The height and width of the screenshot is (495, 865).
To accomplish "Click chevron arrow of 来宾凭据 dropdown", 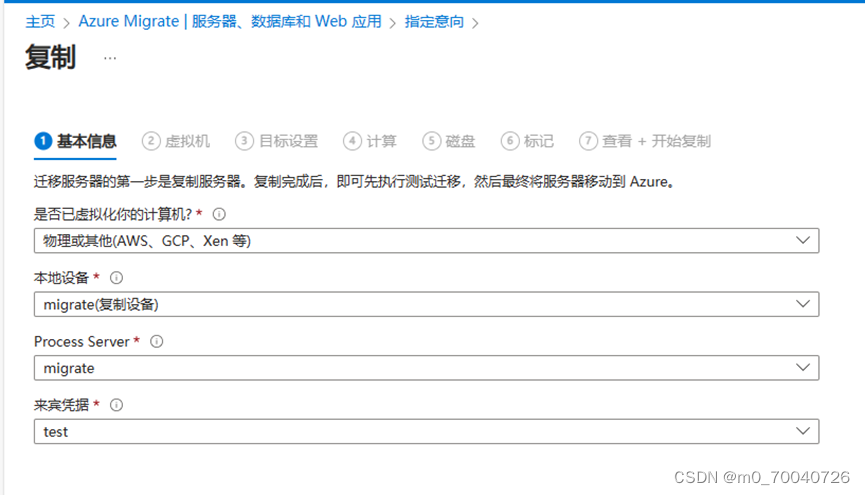I will (803, 431).
